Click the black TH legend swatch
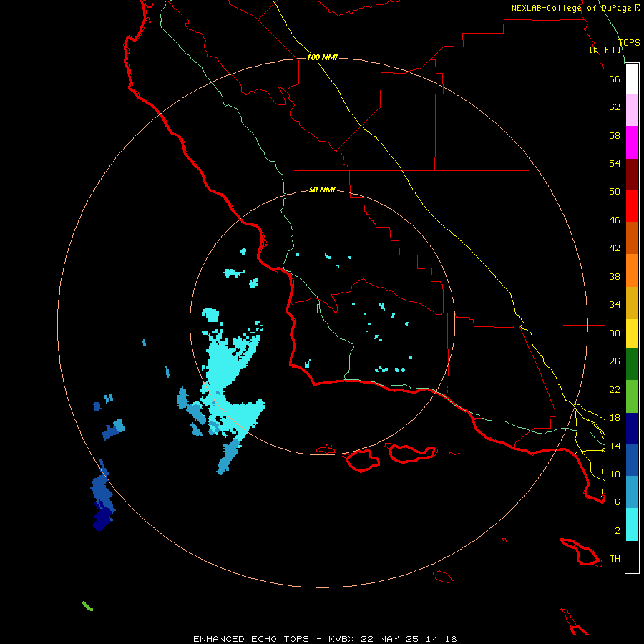This screenshot has width=644, height=644. click(632, 557)
